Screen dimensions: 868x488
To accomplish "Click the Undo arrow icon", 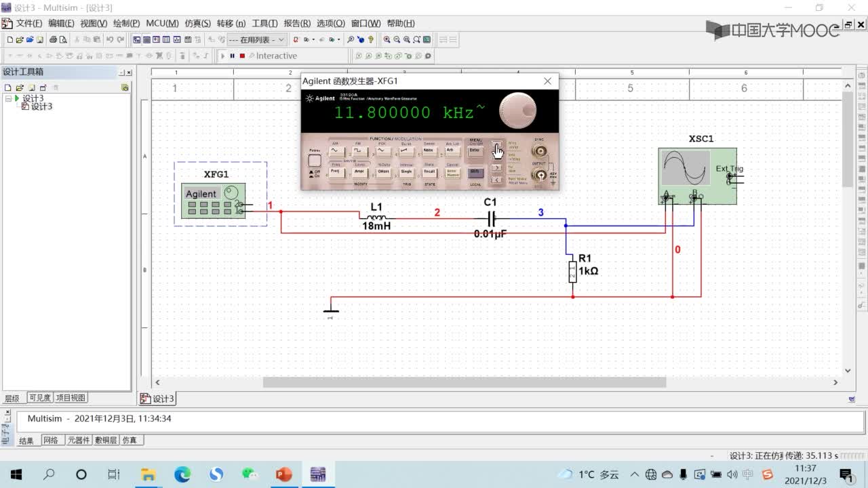I will tap(110, 40).
